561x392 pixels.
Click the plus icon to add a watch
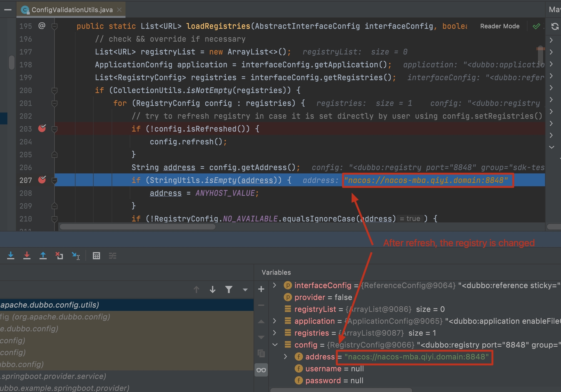[x=261, y=289]
